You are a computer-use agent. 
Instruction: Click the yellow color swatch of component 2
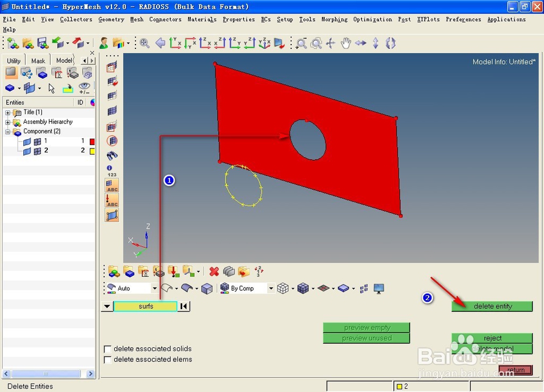92,151
